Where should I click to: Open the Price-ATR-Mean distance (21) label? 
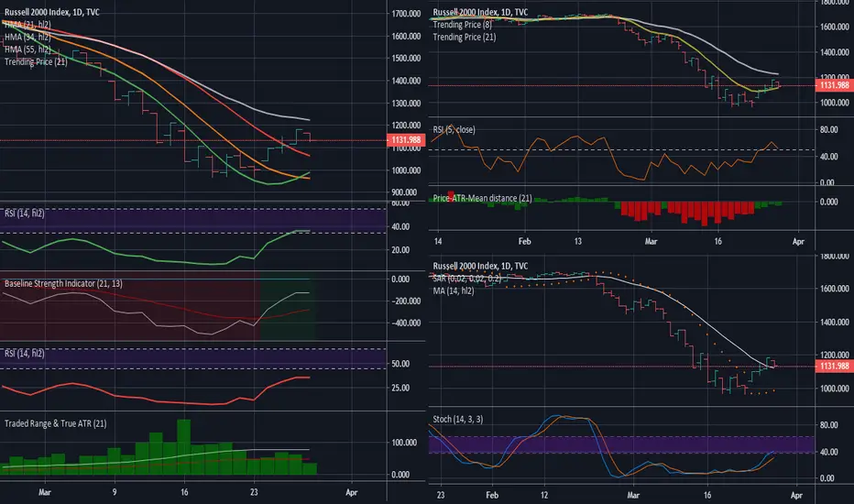click(x=483, y=198)
